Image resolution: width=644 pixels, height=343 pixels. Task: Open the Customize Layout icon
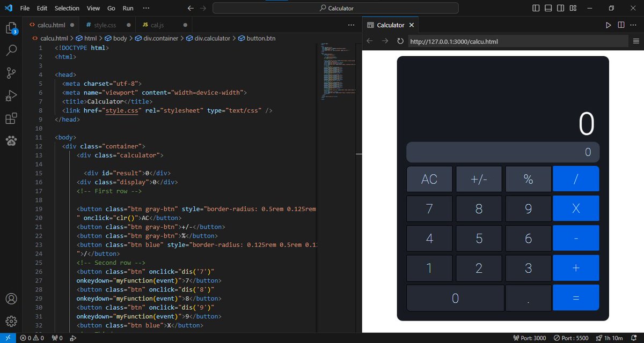point(573,8)
